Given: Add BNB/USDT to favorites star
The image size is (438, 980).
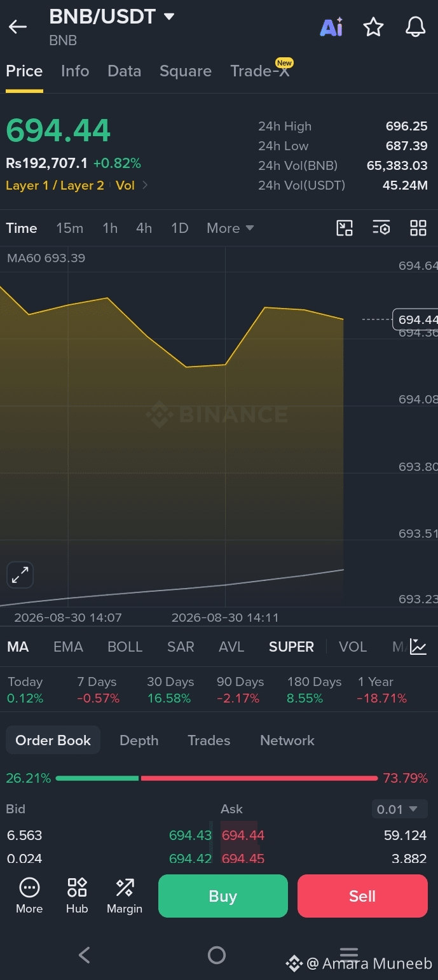Looking at the screenshot, I should click(373, 27).
